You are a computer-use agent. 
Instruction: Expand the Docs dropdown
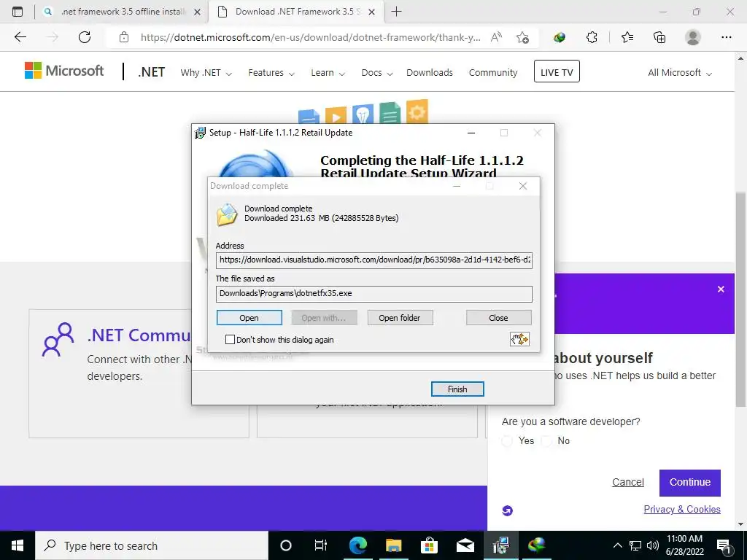coord(377,73)
